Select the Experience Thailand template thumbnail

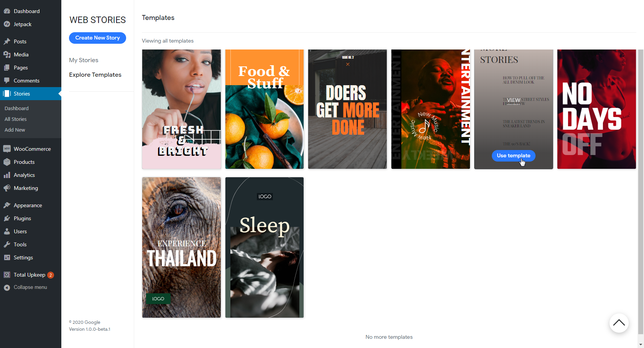point(181,247)
